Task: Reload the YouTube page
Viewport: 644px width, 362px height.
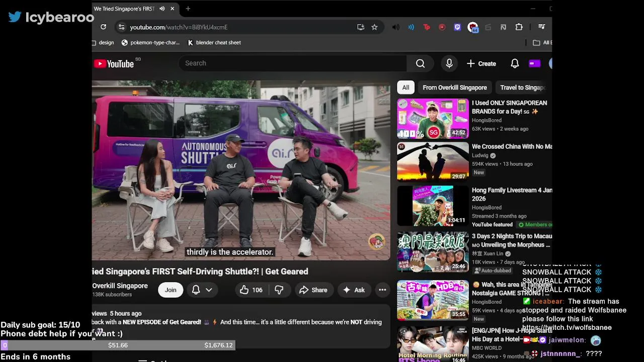Action: 103,27
